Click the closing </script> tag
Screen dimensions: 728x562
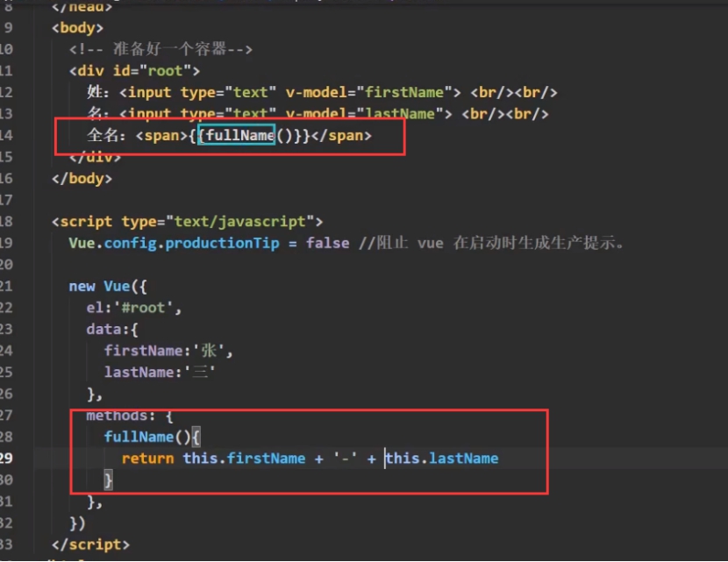tap(90, 544)
